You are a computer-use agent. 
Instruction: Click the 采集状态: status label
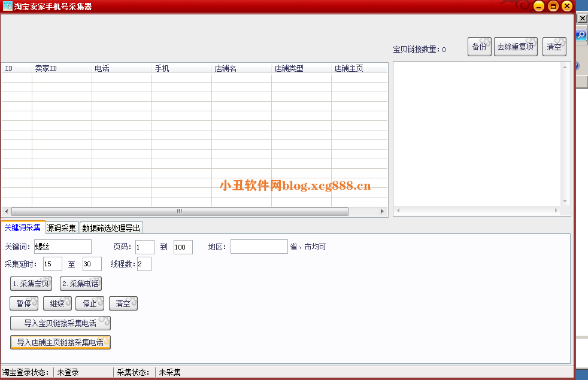[x=133, y=372]
